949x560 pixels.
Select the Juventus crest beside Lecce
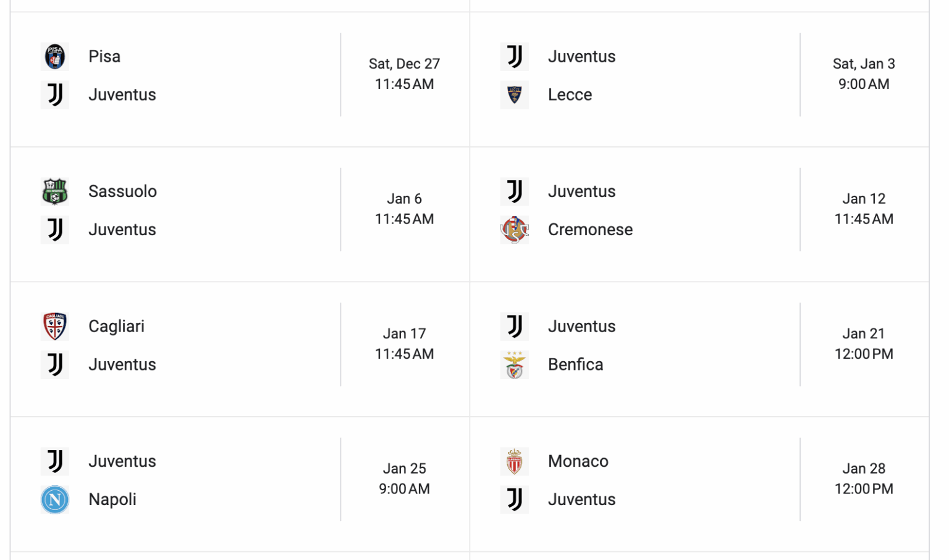515,57
